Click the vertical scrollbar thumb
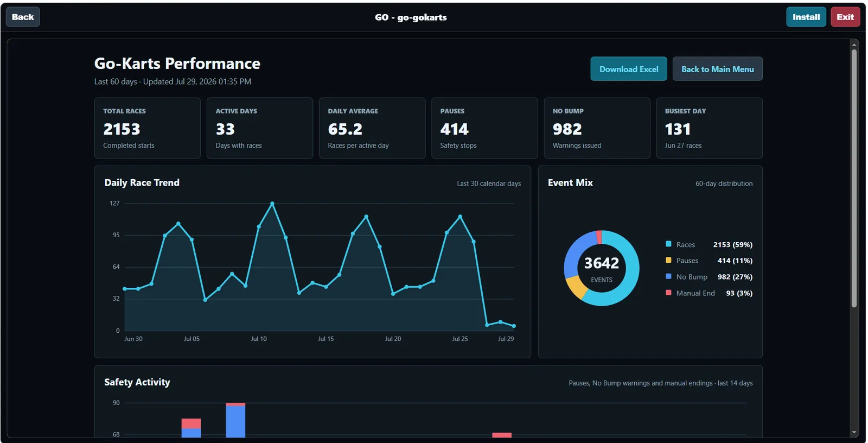The height and width of the screenshot is (443, 868). pyautogui.click(x=854, y=178)
